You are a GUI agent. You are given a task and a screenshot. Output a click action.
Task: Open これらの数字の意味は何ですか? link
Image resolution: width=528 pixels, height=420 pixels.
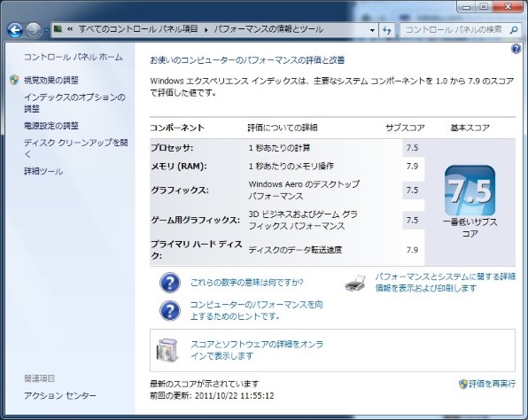coord(247,283)
